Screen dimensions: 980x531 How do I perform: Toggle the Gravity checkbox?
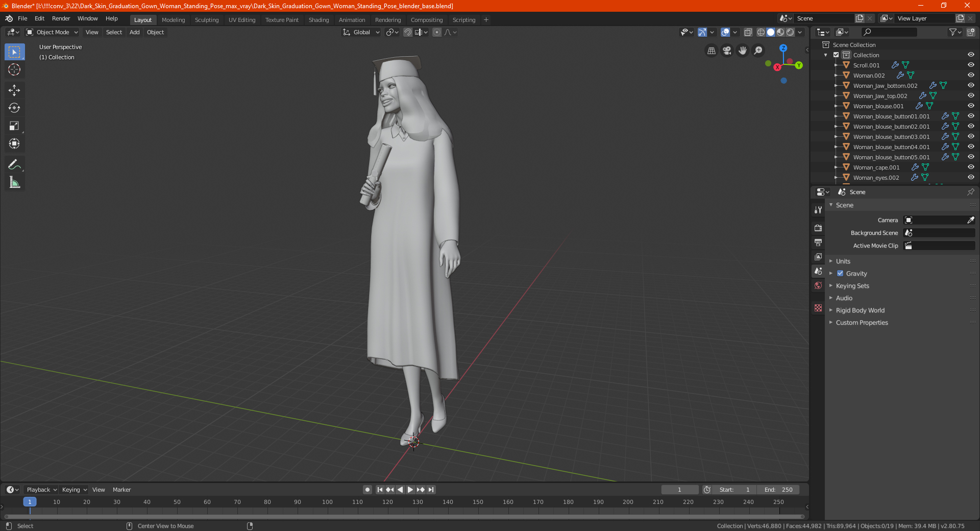[x=840, y=273]
